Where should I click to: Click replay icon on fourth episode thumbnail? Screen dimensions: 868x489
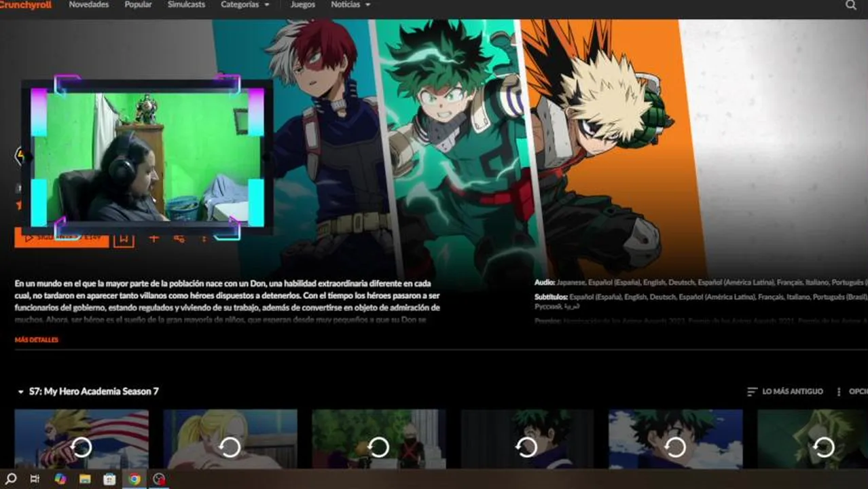click(526, 446)
